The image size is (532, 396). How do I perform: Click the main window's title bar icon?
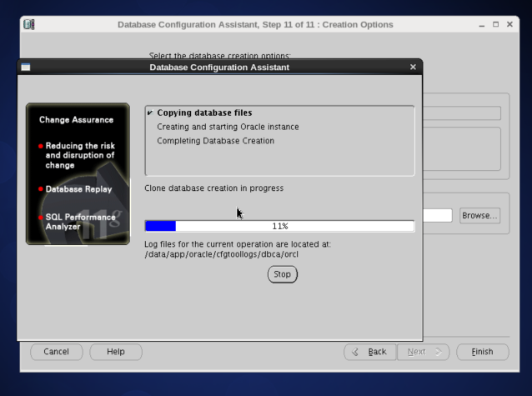(29, 24)
